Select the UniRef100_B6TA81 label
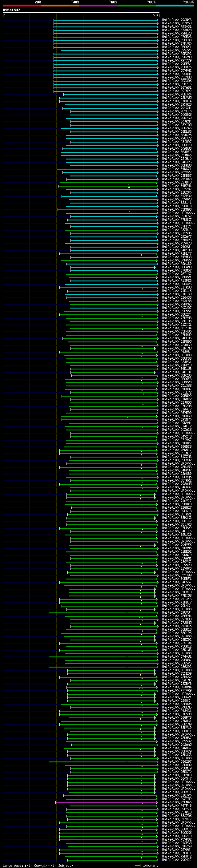197x868 pixels. [177, 88]
